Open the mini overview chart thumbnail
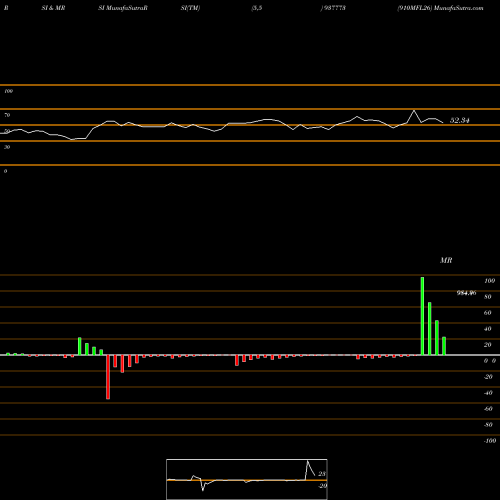 tap(247, 479)
